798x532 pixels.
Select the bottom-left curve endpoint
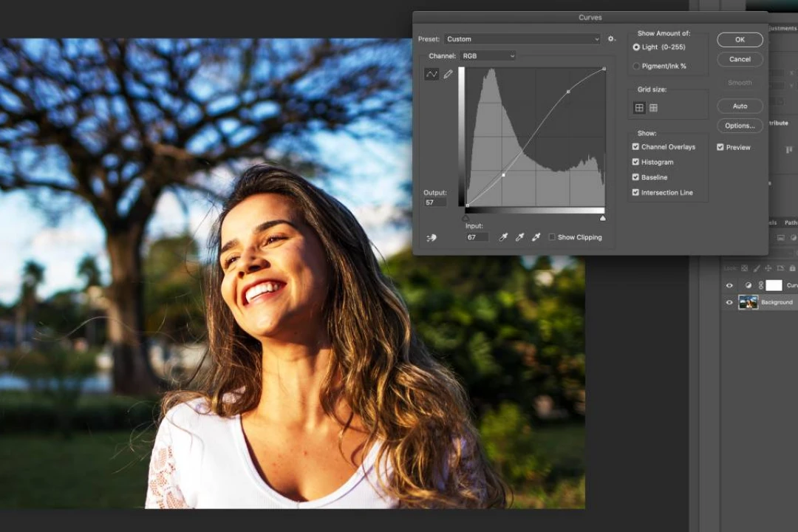(467, 205)
